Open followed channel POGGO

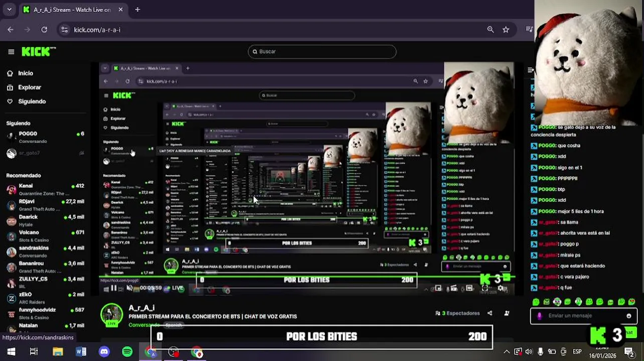click(x=45, y=137)
